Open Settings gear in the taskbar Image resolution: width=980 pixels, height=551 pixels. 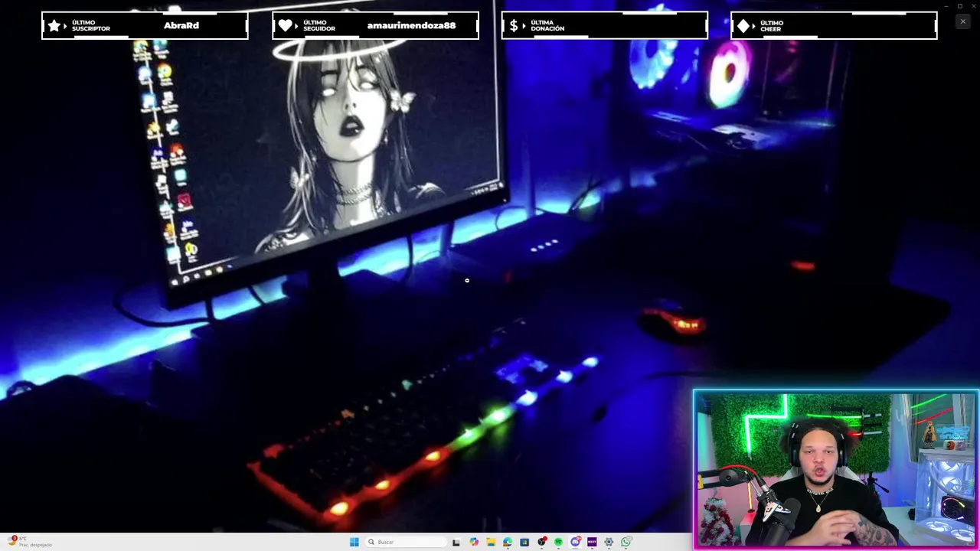coord(609,542)
